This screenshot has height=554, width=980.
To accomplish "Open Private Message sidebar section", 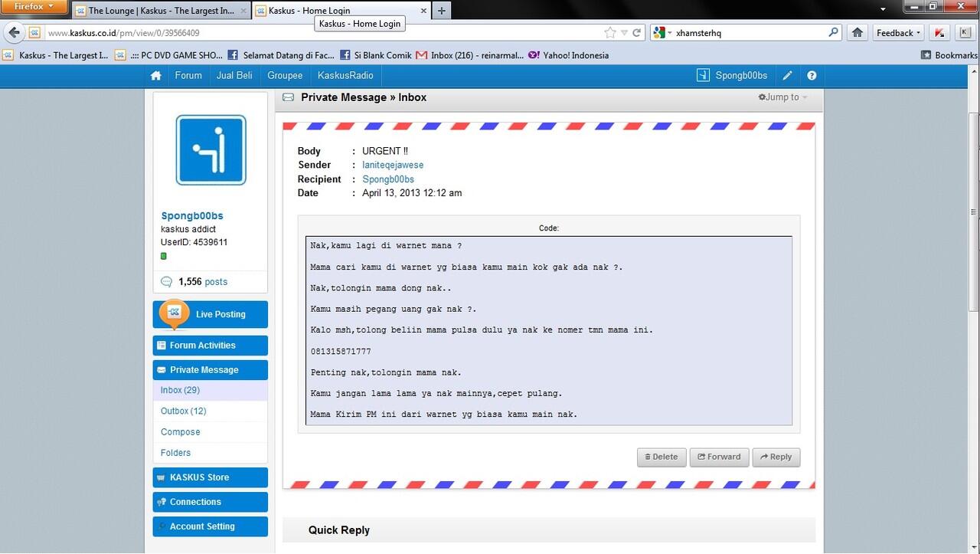I will [x=211, y=370].
